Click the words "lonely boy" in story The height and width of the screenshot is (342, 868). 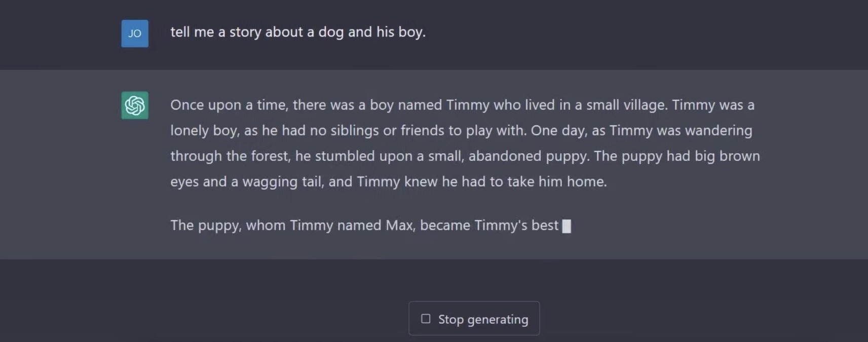[x=203, y=131]
